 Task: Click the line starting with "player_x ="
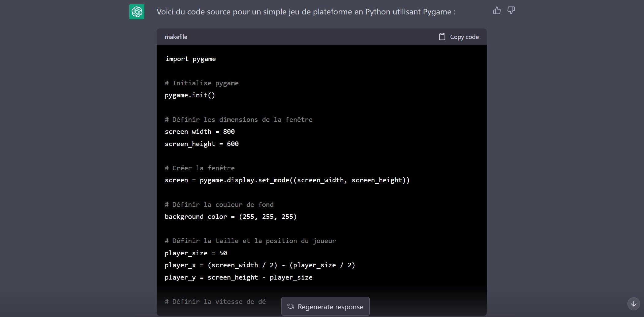260,265
